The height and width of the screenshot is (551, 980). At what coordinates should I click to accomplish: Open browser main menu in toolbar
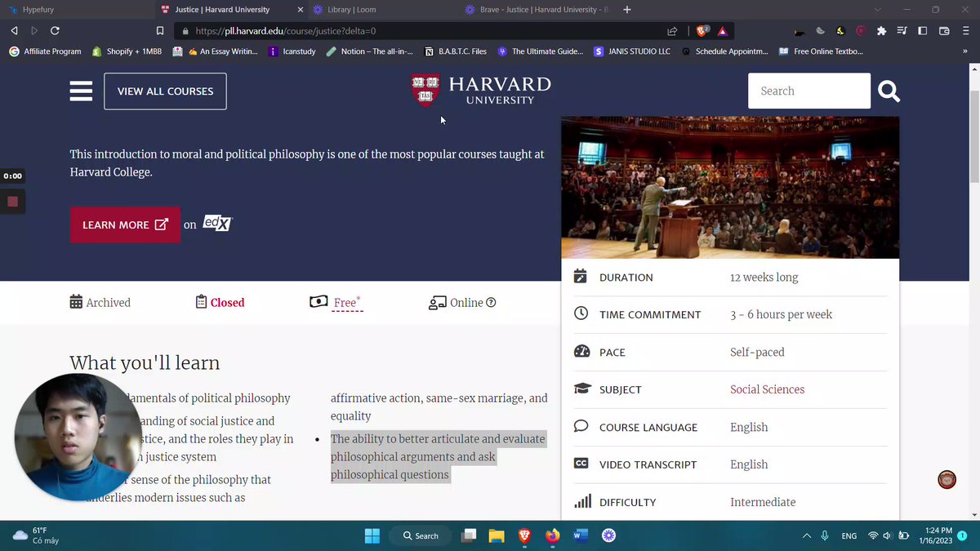pyautogui.click(x=966, y=31)
